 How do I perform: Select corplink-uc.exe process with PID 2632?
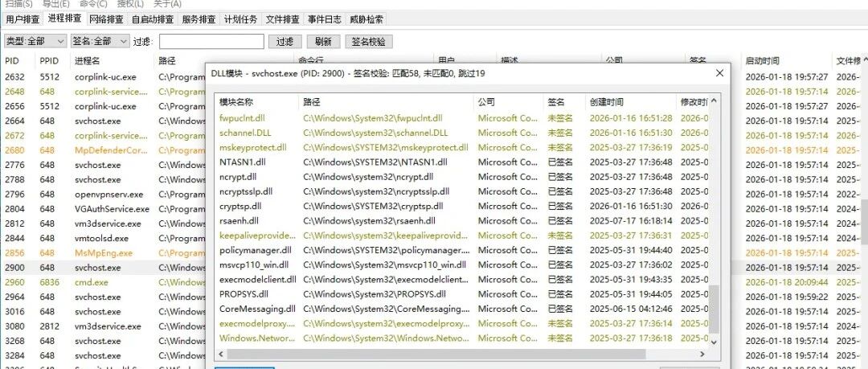105,77
